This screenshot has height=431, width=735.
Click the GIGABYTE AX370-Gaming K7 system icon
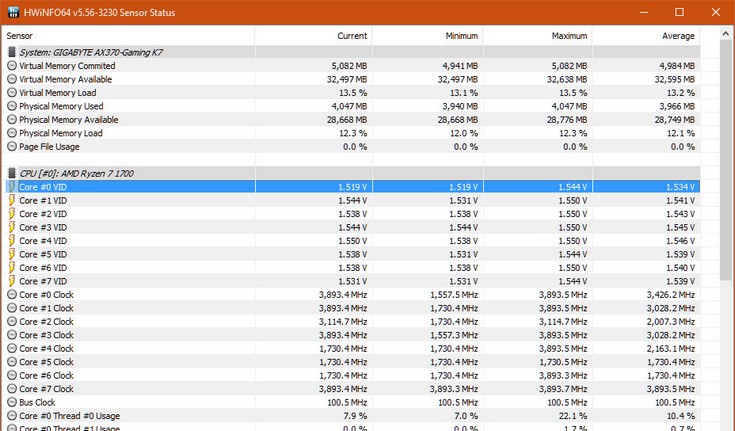click(11, 52)
